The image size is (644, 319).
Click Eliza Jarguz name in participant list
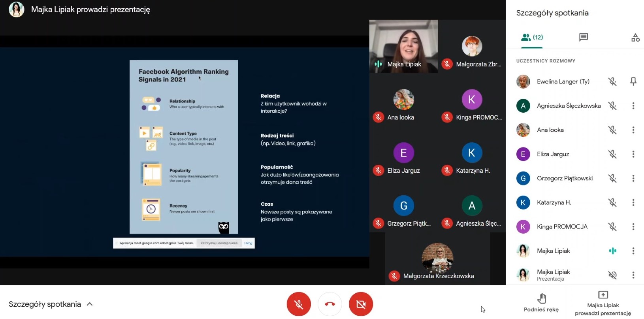[553, 154]
